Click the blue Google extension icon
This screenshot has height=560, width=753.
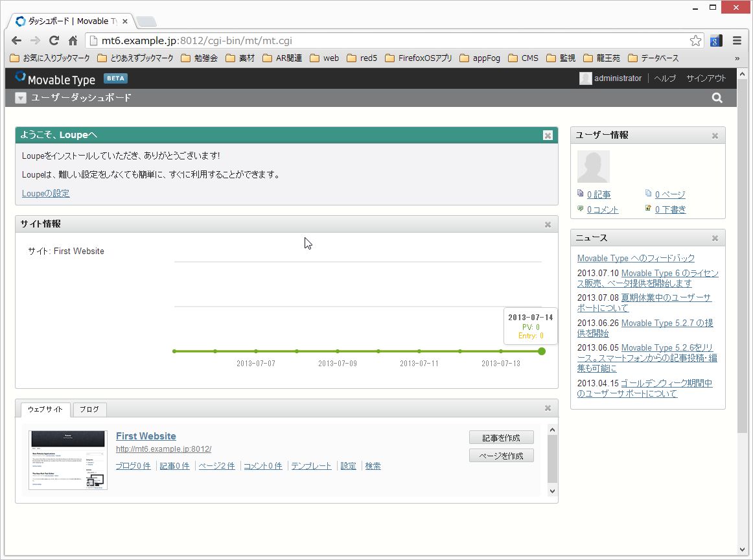715,41
